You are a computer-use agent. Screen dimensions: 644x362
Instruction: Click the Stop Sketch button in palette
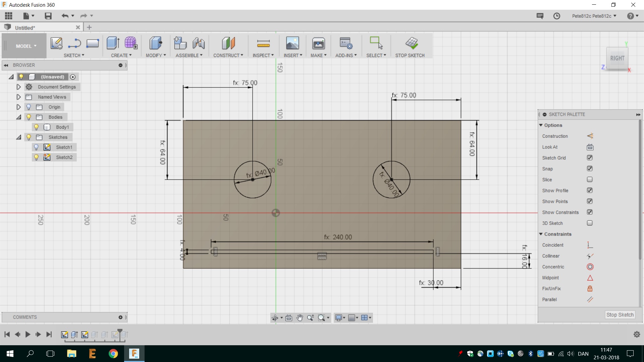[620, 315]
